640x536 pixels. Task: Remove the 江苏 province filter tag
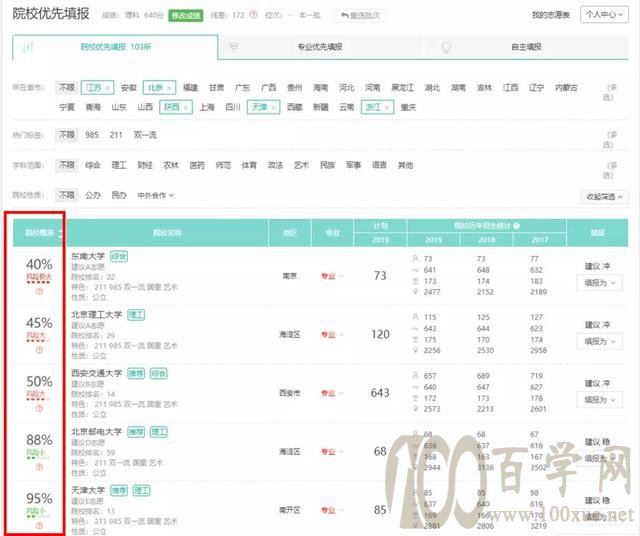point(107,88)
